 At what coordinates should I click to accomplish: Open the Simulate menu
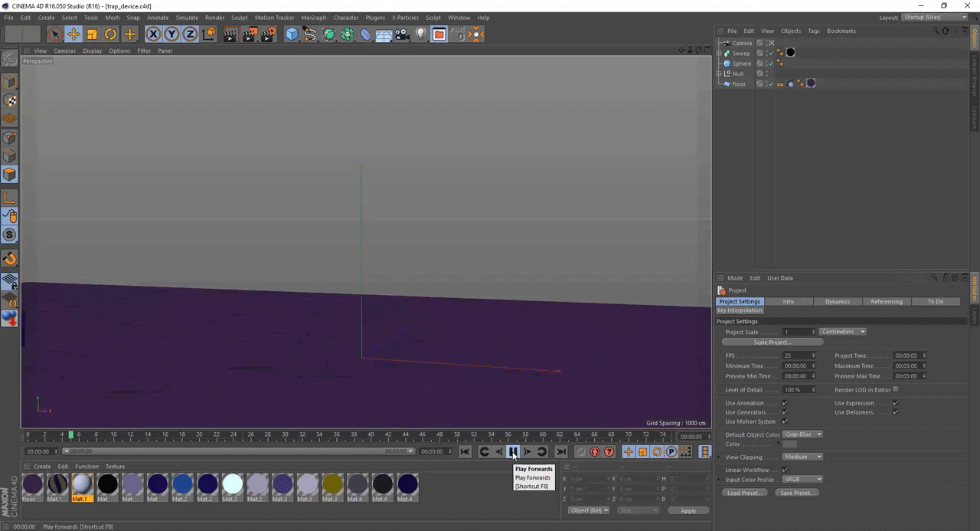(x=187, y=17)
